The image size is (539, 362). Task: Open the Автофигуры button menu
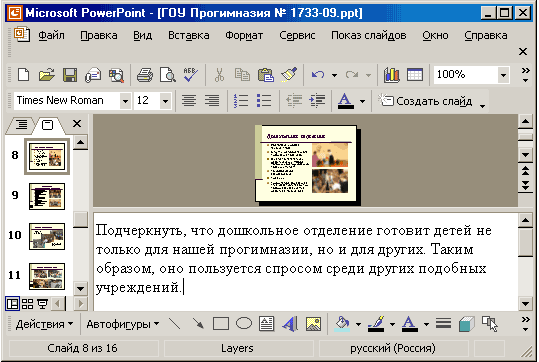pos(122,324)
